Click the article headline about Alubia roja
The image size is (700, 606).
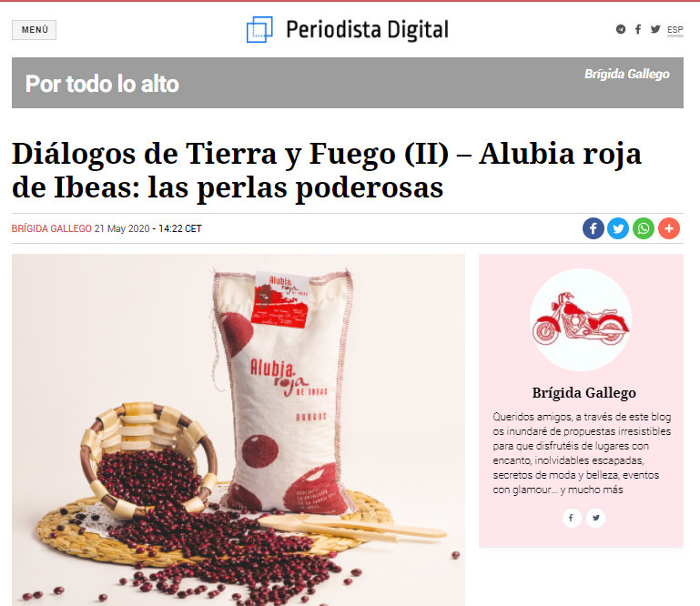(x=327, y=170)
